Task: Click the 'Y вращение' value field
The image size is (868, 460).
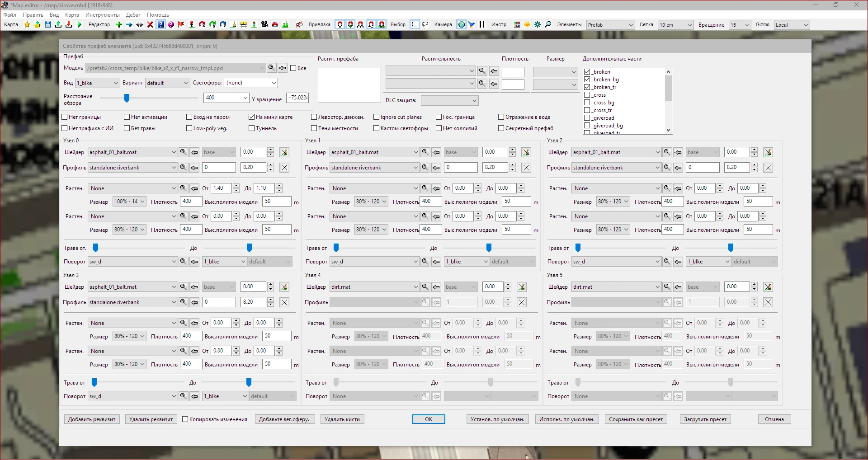Action: (298, 98)
